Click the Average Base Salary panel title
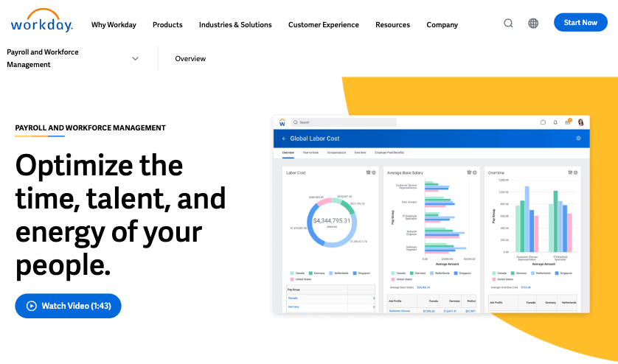 pyautogui.click(x=405, y=173)
